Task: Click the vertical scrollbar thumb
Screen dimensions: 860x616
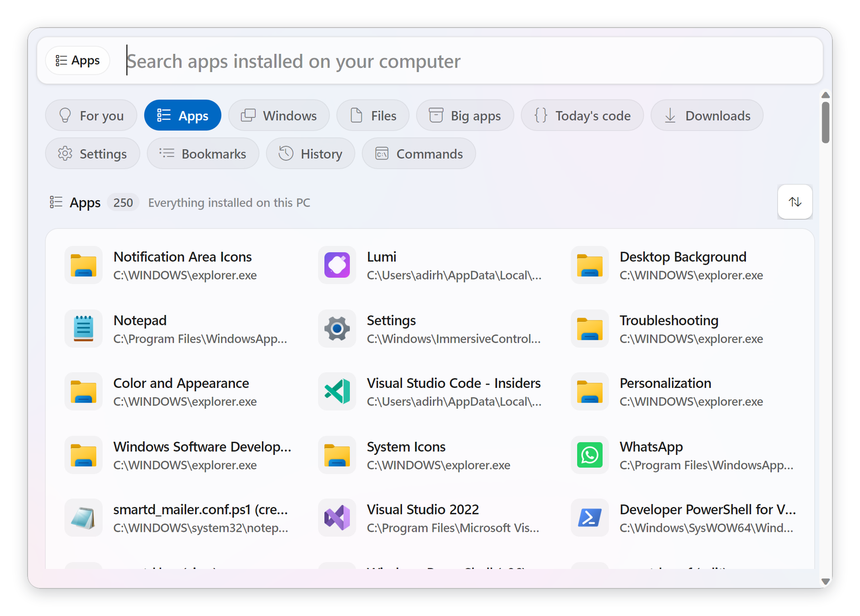Action: 826,122
